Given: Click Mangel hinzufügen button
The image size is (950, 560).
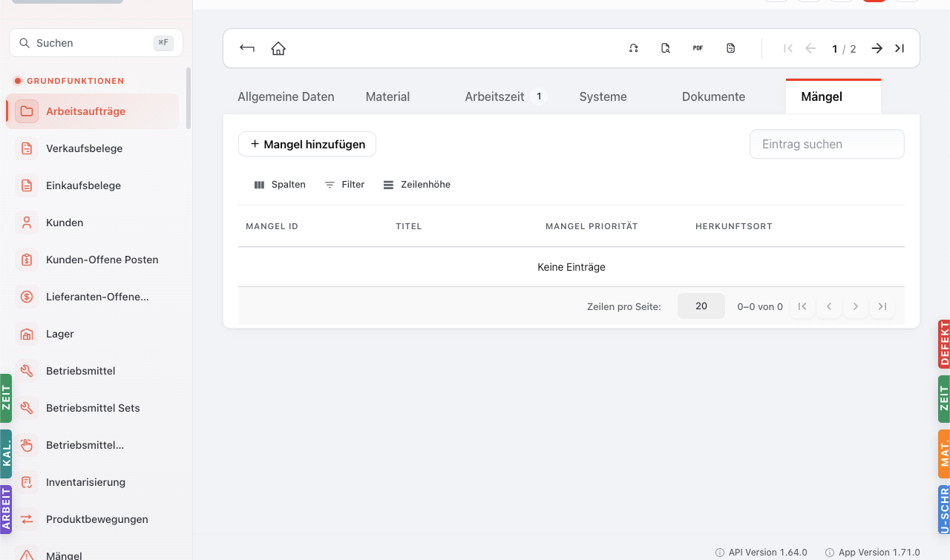Looking at the screenshot, I should point(307,144).
